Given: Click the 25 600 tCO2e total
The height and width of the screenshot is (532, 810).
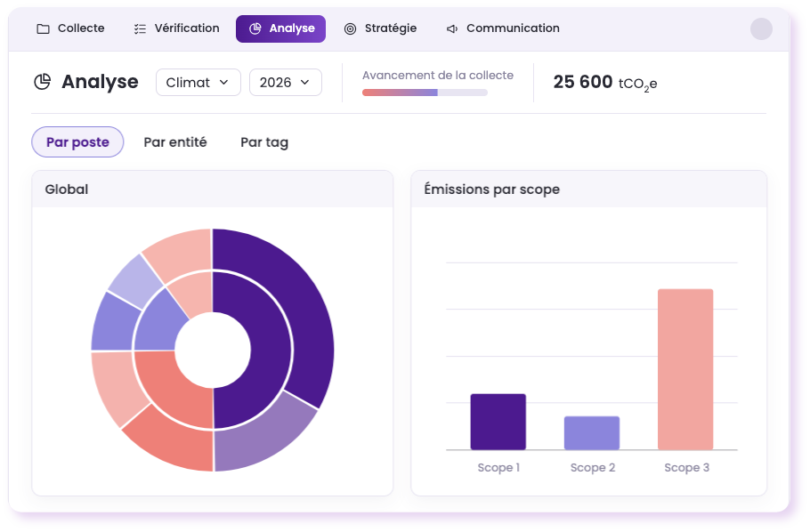Looking at the screenshot, I should (x=605, y=83).
